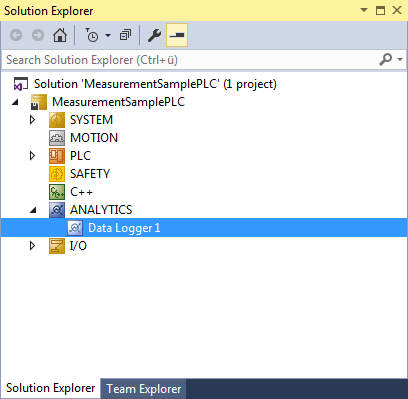Viewport: 408px width, 399px height.
Task: Expand the I/O node
Action: pos(32,246)
